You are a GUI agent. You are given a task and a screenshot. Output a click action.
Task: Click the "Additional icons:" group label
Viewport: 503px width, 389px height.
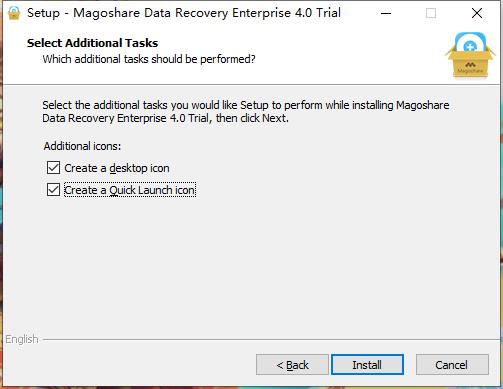[x=82, y=146]
